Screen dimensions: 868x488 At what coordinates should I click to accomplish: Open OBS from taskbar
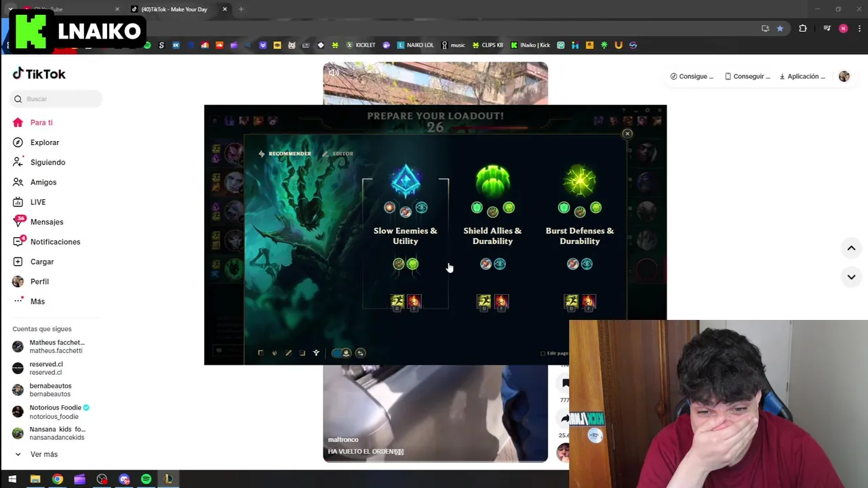[x=102, y=479]
